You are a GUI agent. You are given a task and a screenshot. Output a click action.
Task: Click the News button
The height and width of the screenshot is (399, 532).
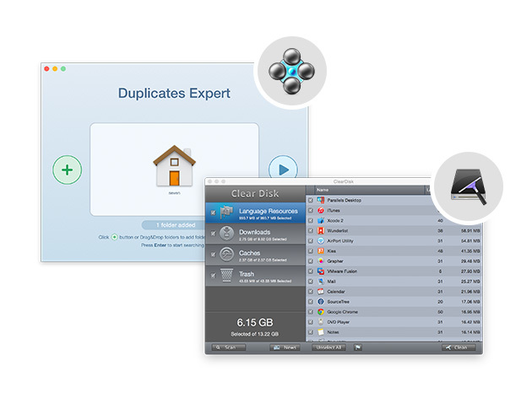pos(285,348)
